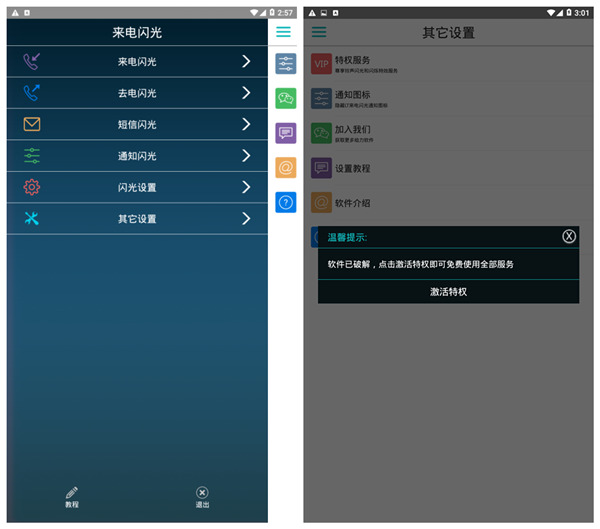Viewport: 600px width, 529px height.
Task: Tap the pencil 教程 icon at bottom
Action: click(x=72, y=493)
